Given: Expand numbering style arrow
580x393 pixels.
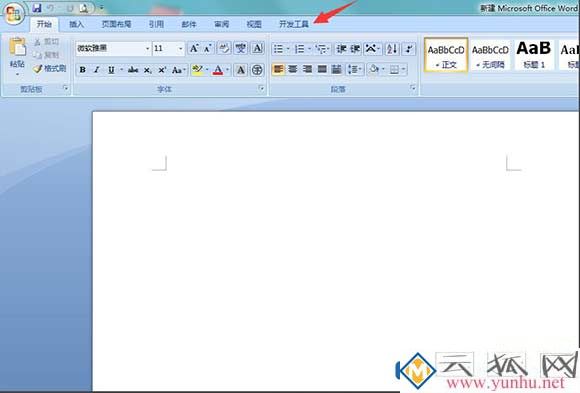Looking at the screenshot, I should pyautogui.click(x=309, y=49).
